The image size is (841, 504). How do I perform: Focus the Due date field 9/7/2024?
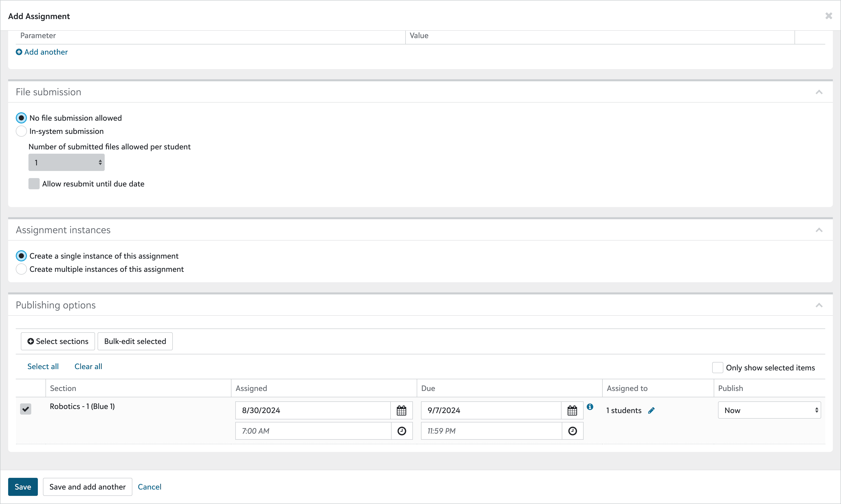tap(491, 410)
